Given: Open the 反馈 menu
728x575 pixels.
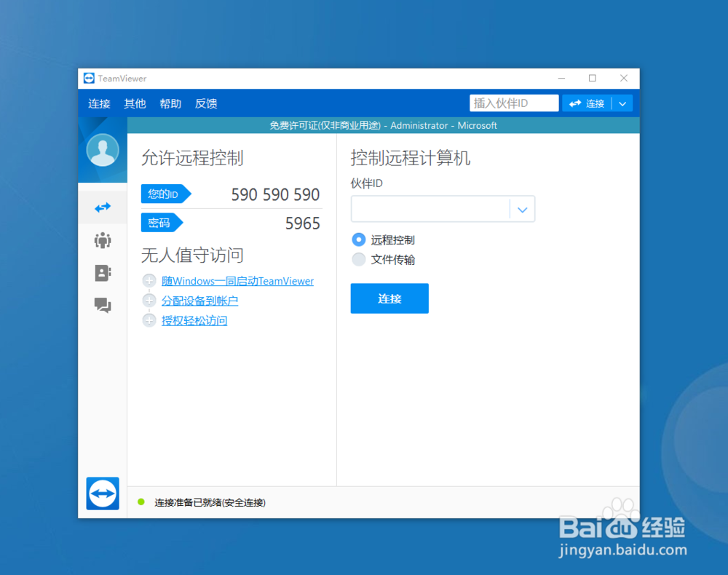Looking at the screenshot, I should tap(206, 103).
